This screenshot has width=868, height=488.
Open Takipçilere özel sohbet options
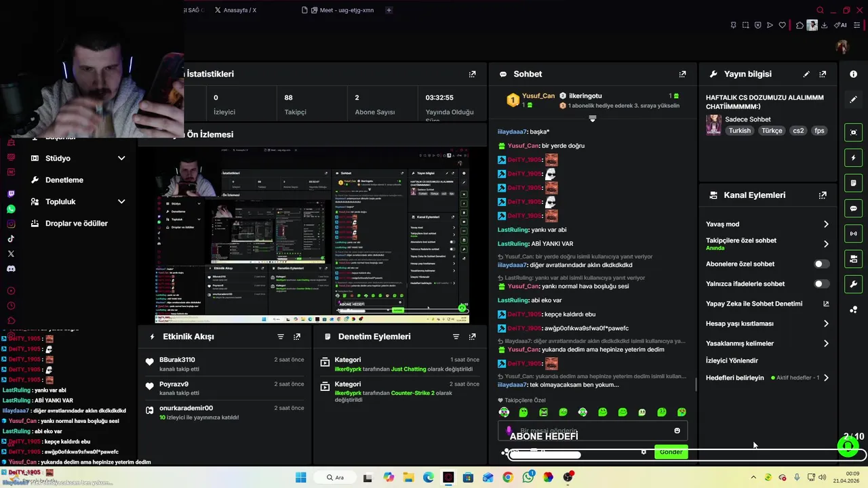pos(825,244)
